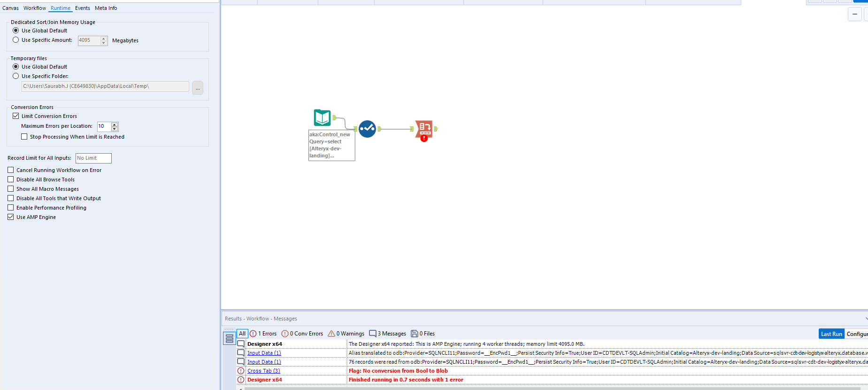The image size is (868, 390).
Task: Select memory Use Global Default radio
Action: click(x=16, y=31)
